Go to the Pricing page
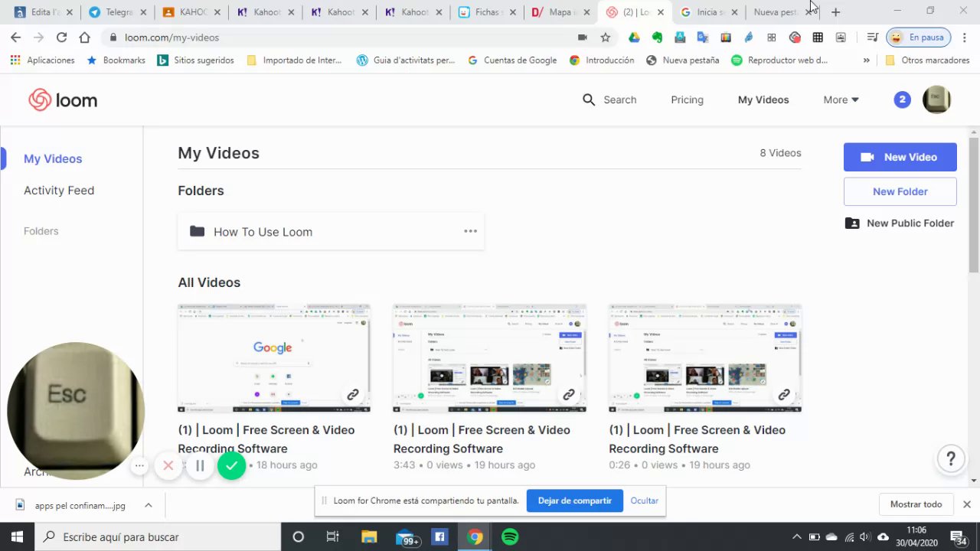Image resolution: width=980 pixels, height=551 pixels. 687,99
